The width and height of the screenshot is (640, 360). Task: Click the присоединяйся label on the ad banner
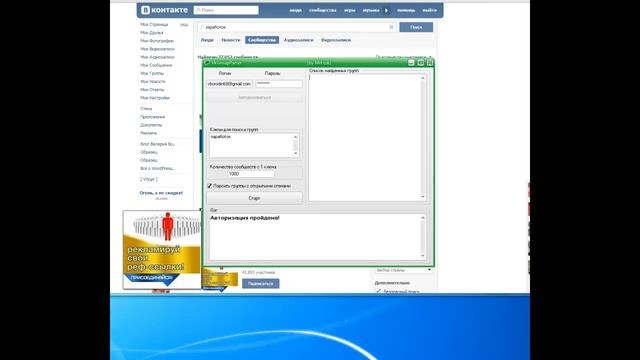click(152, 278)
